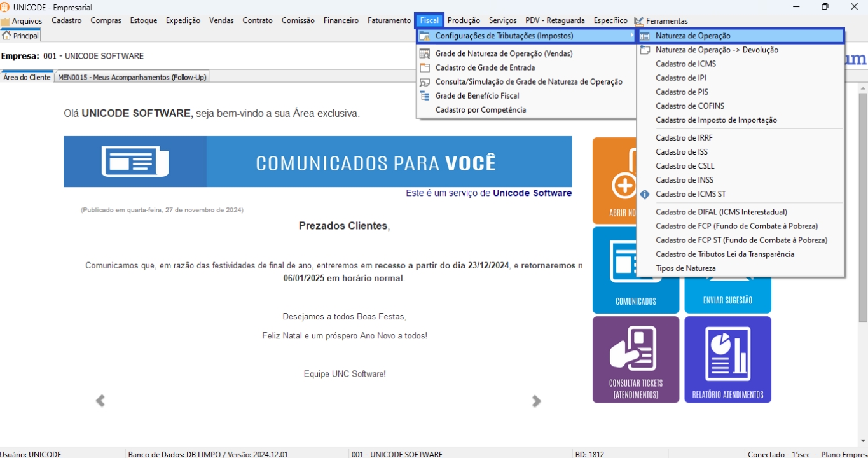868x458 pixels.
Task: Choose Cadastro de ICMS ST entry
Action: [x=690, y=195]
